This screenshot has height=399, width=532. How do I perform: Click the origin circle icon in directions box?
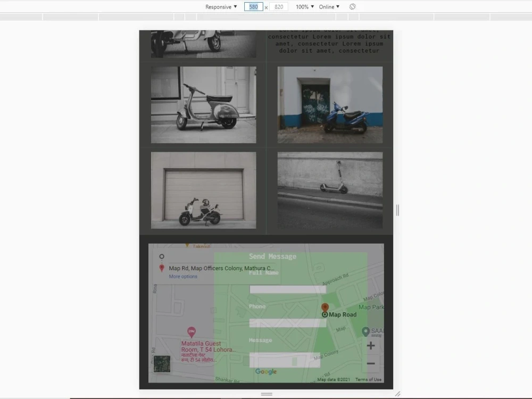[x=162, y=256]
